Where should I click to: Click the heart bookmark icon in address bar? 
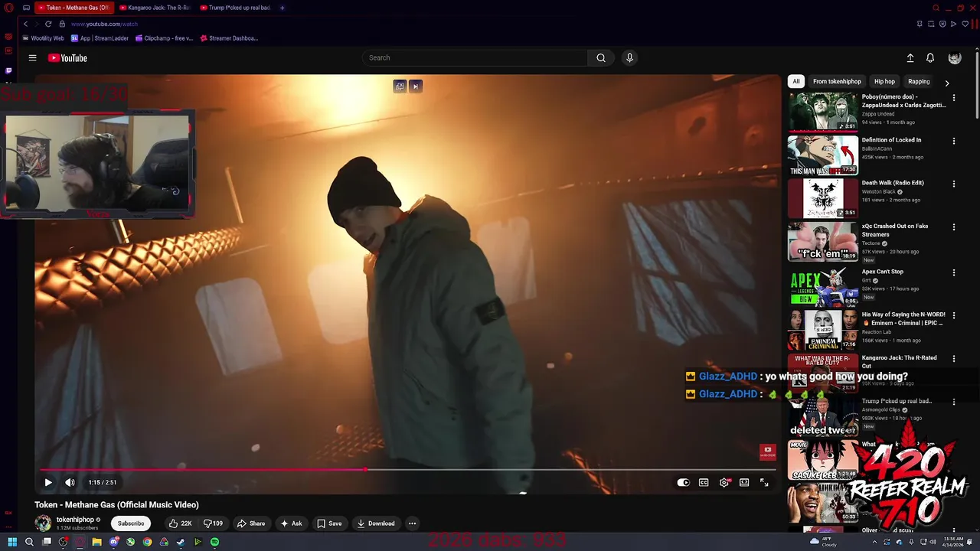(x=965, y=24)
